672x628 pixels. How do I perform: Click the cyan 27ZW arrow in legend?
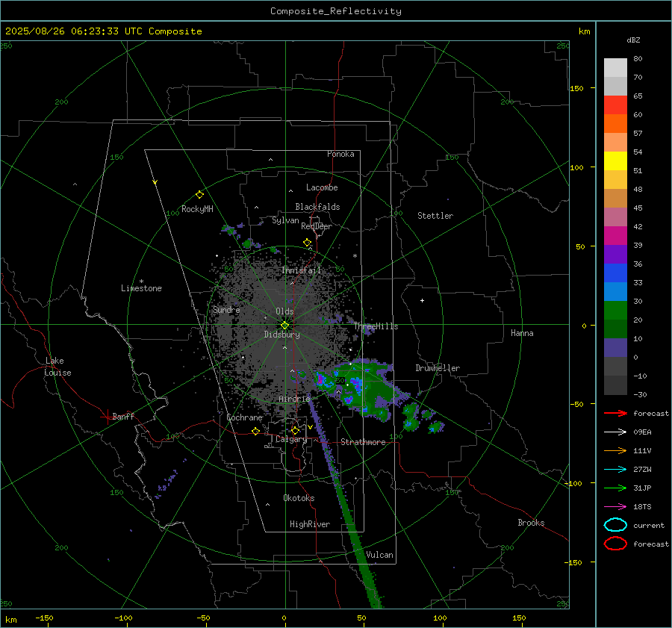tap(615, 470)
